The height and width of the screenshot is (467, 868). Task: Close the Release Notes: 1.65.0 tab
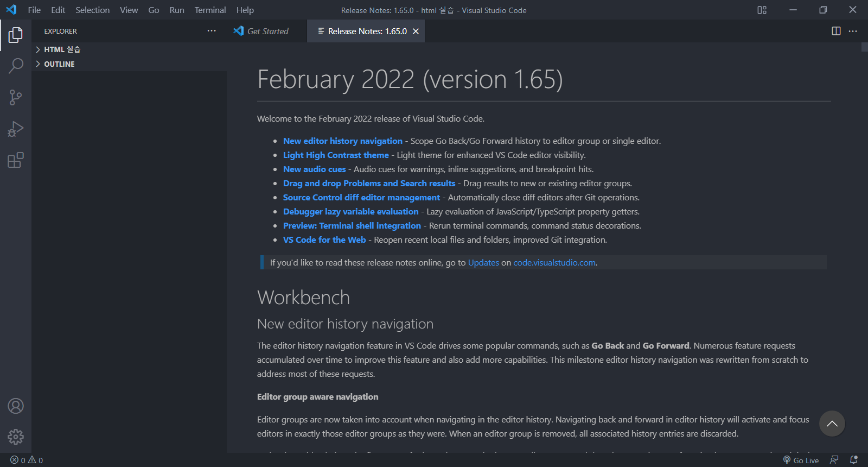pos(416,31)
